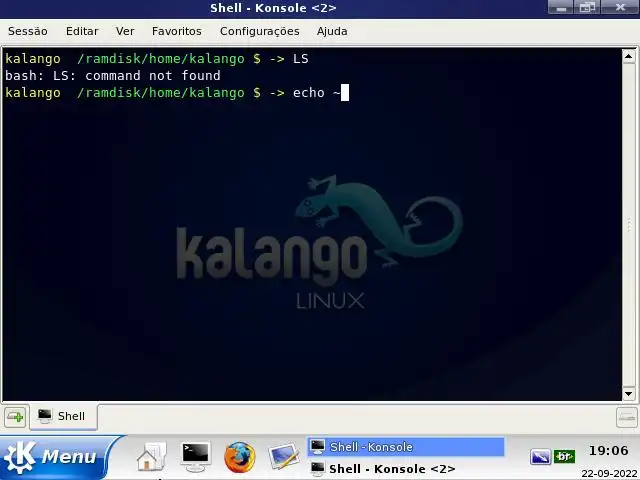Click the Shell - Konsole <2> title bar
This screenshot has width=640, height=480.
[273, 8]
